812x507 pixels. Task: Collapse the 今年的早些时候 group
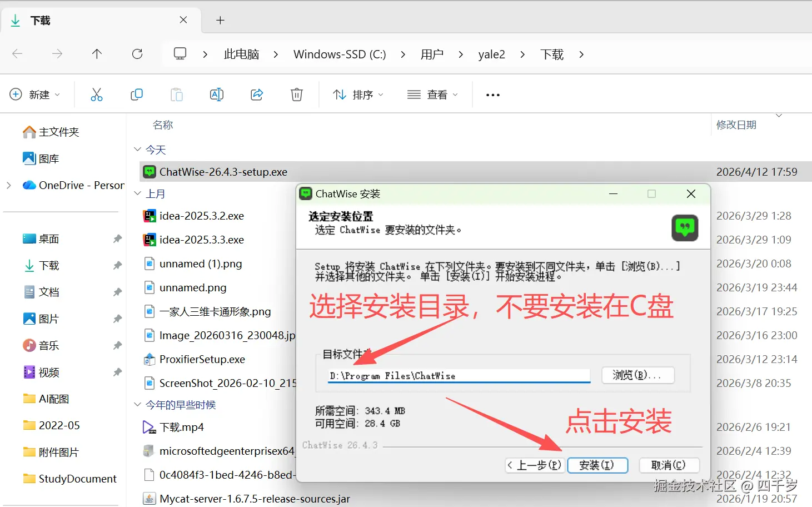click(x=137, y=405)
